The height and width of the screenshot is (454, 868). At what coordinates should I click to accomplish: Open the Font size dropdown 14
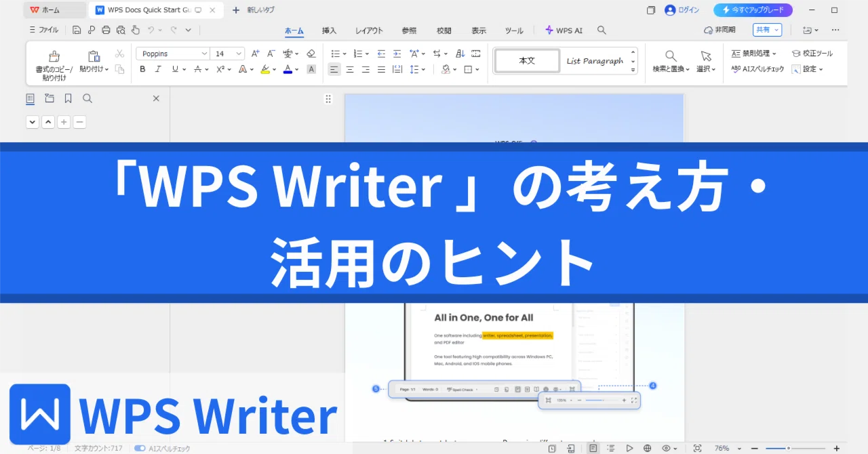(239, 54)
